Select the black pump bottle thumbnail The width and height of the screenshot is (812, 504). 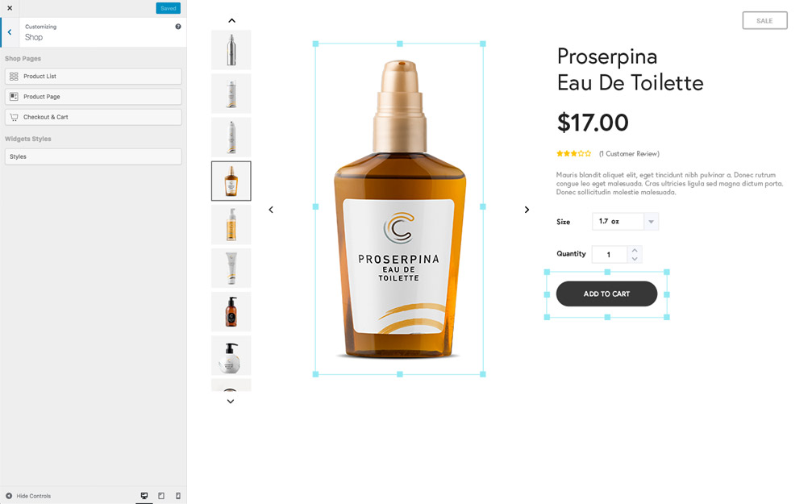(231, 312)
